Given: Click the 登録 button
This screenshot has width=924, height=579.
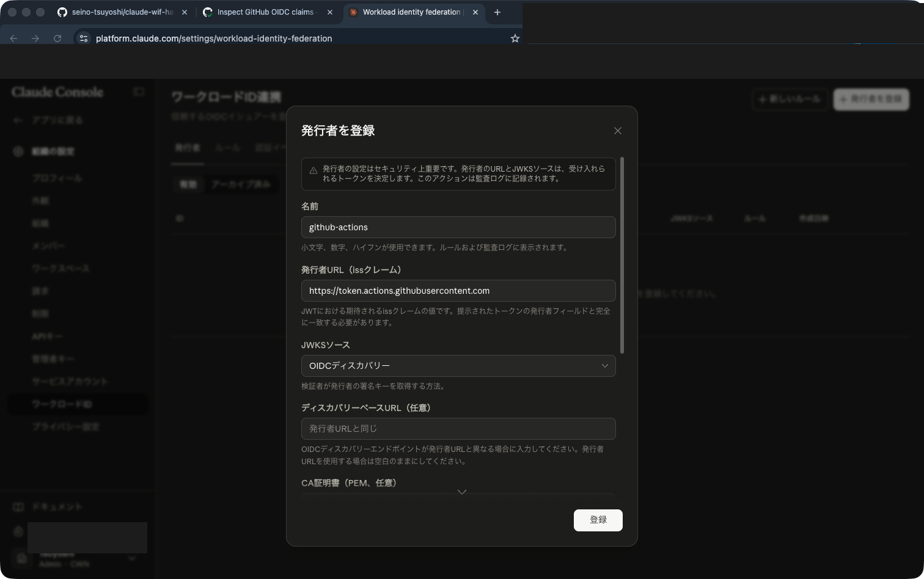Looking at the screenshot, I should tap(598, 520).
